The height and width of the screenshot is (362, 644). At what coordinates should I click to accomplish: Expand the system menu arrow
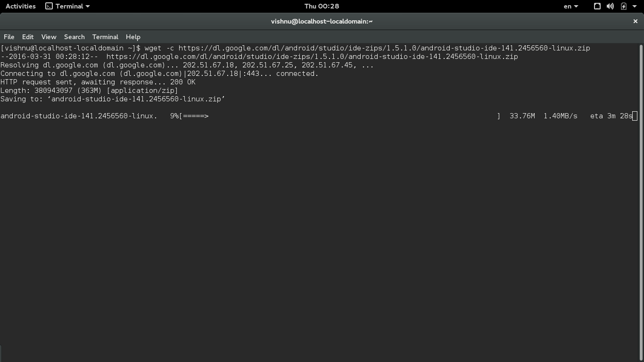(635, 6)
